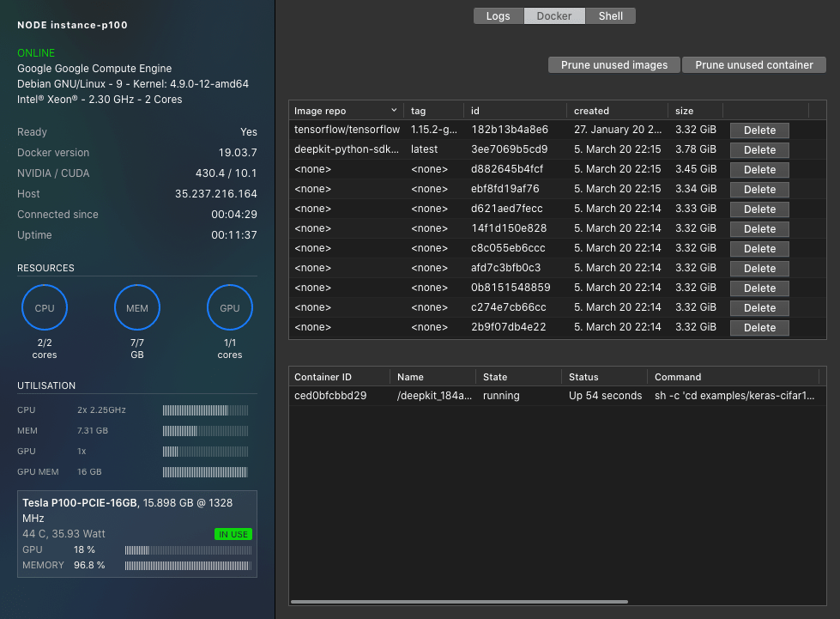Image resolution: width=840 pixels, height=619 pixels.
Task: Delete image with id ebf8fd19af76
Action: click(759, 190)
